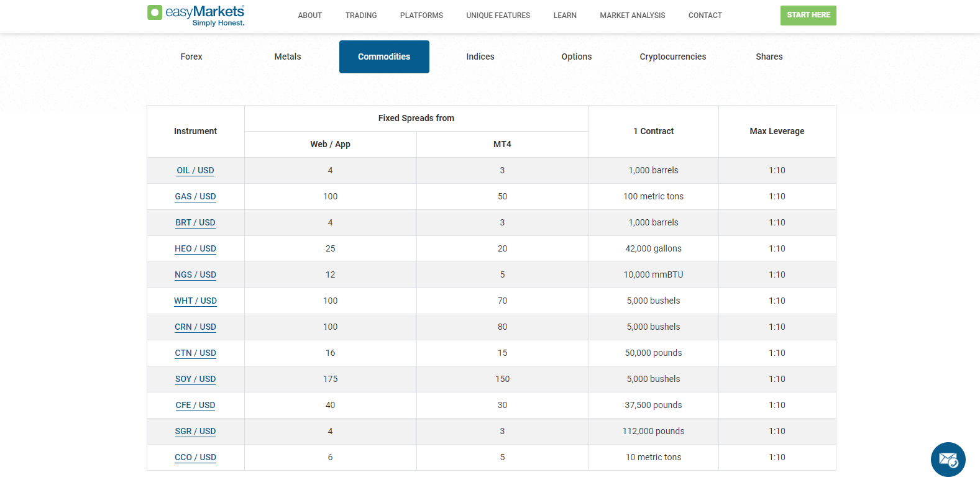Switch to the Indices tab
Viewport: 980px width, 490px height.
coord(480,57)
